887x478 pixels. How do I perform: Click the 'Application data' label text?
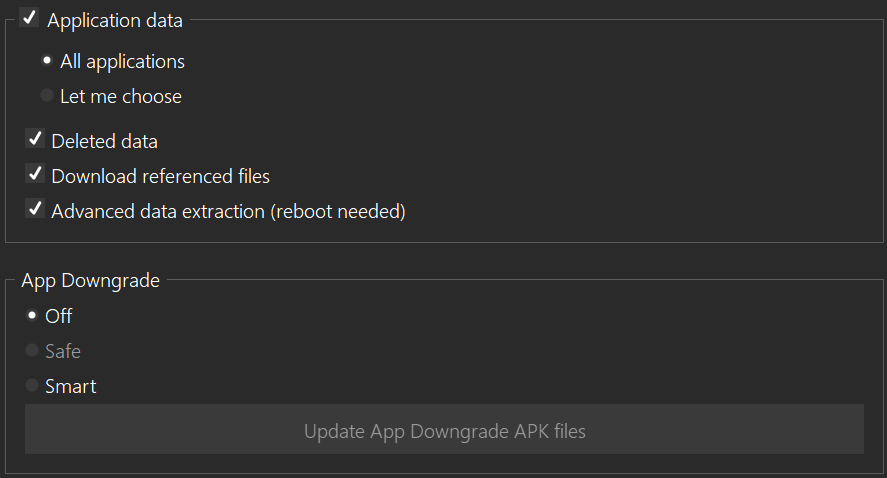coord(114,20)
